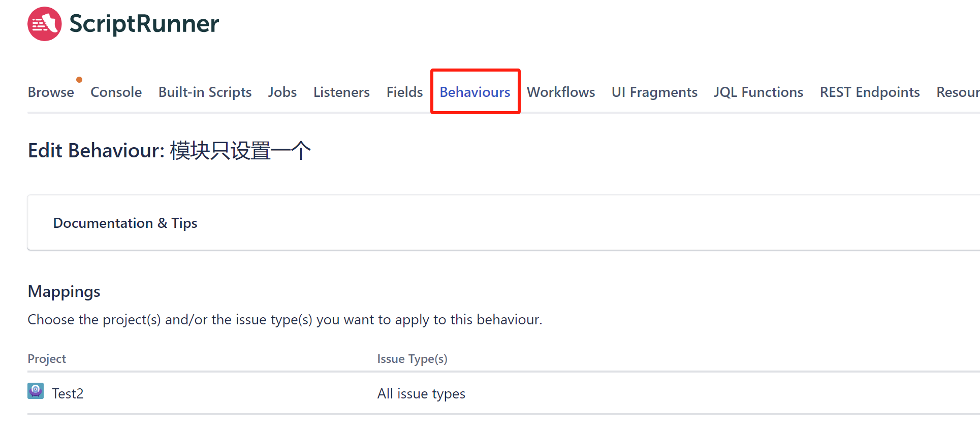Viewport: 980px width, 436px height.
Task: Open the partially visible Resources tab
Action: coord(958,92)
